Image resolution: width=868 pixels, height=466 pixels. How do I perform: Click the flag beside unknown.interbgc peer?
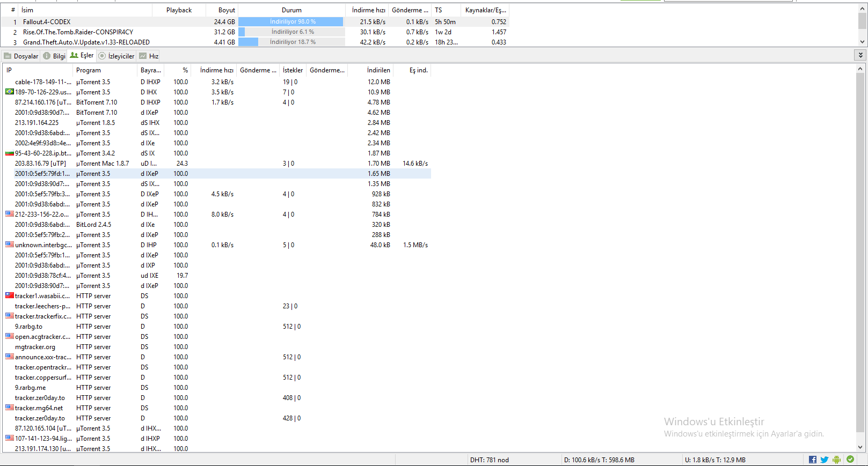point(10,245)
